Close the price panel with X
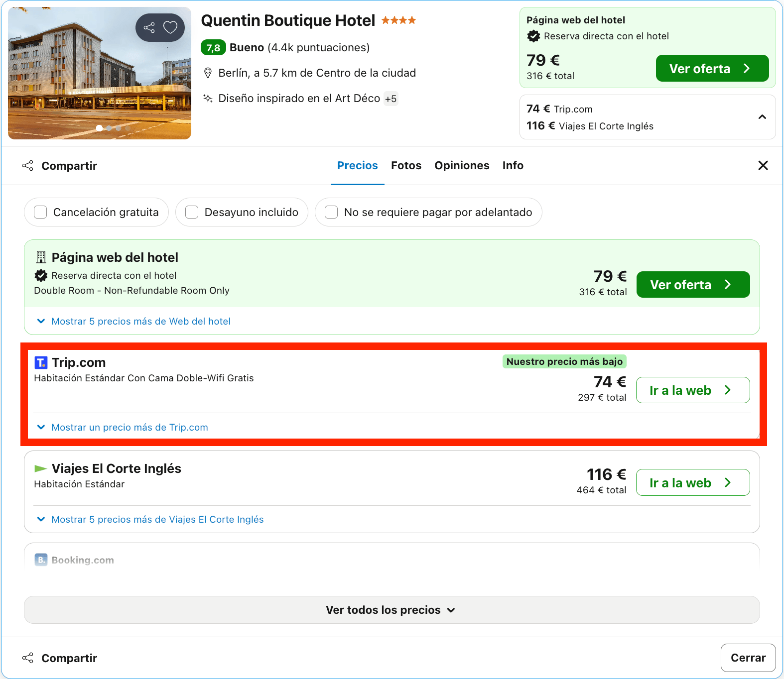Screen dimensions: 784x679 pyautogui.click(x=763, y=165)
